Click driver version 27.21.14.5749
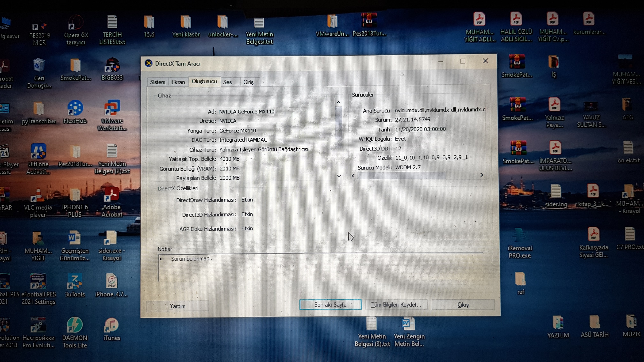644x362 pixels. click(413, 119)
